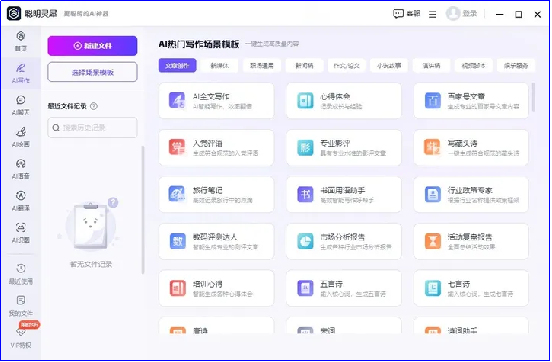This screenshot has width=552, height=362.
Task: Switch to the 新闻稿 tab
Action: (x=305, y=65)
